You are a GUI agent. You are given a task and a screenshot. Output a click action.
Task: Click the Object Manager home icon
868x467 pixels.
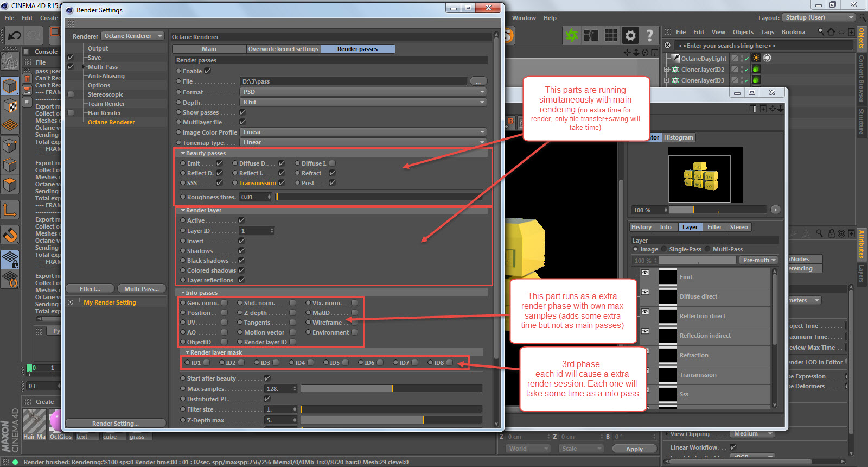(831, 32)
